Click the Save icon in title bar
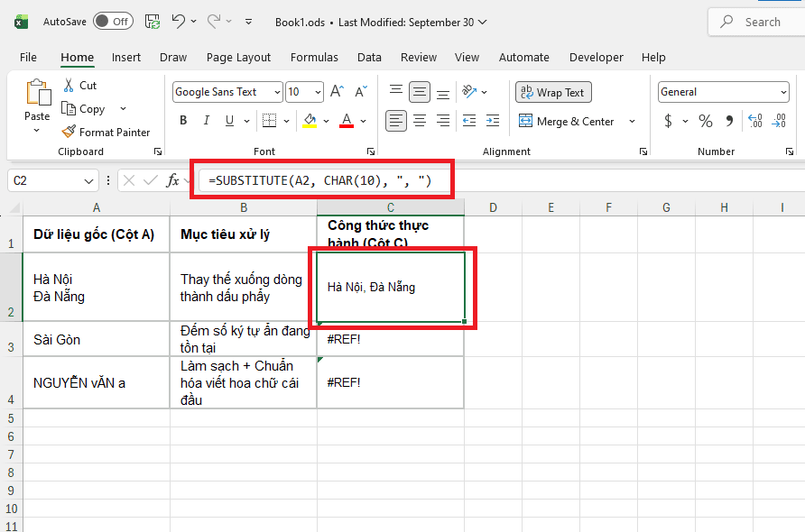 tap(153, 22)
